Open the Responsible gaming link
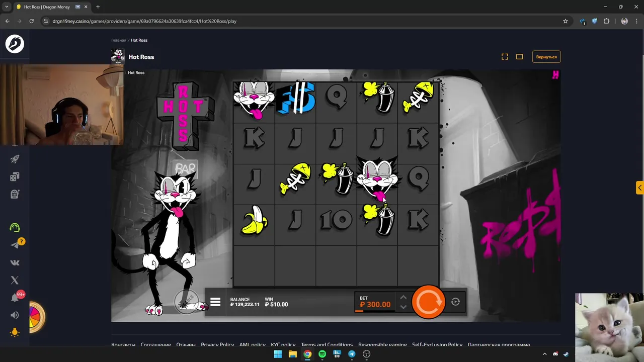644x362 pixels. pyautogui.click(x=382, y=345)
